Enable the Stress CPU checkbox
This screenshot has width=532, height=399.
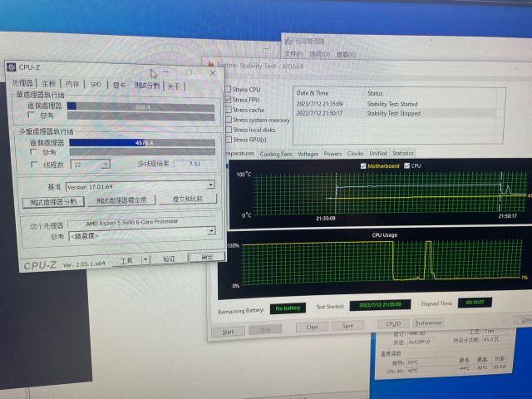point(228,89)
